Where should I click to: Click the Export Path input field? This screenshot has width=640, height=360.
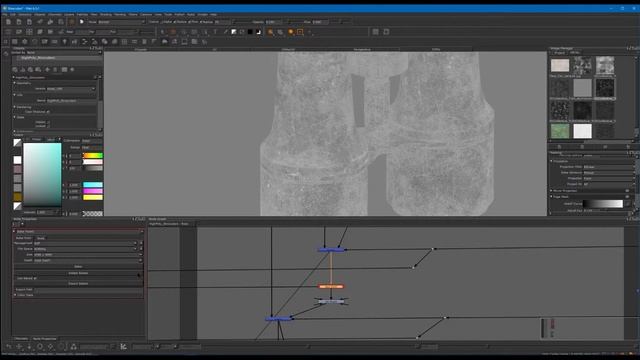click(x=88, y=289)
